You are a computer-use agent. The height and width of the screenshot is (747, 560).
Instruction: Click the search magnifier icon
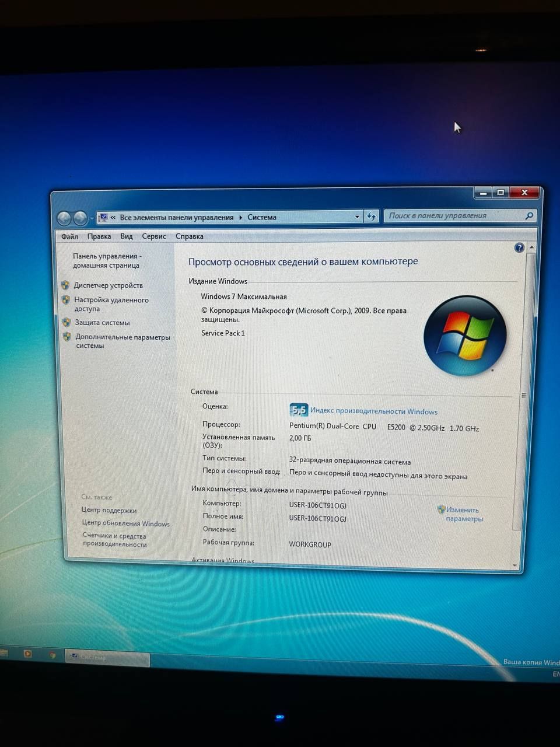point(529,215)
